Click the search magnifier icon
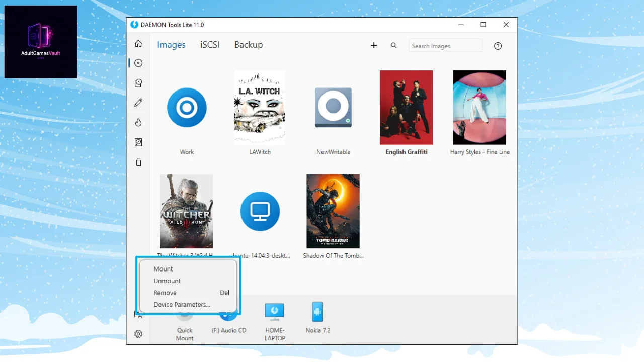Viewport: 644px width, 362px height. pyautogui.click(x=394, y=45)
